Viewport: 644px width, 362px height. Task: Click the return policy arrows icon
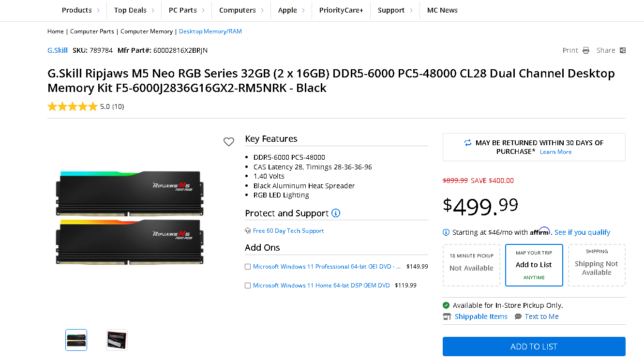click(x=468, y=143)
